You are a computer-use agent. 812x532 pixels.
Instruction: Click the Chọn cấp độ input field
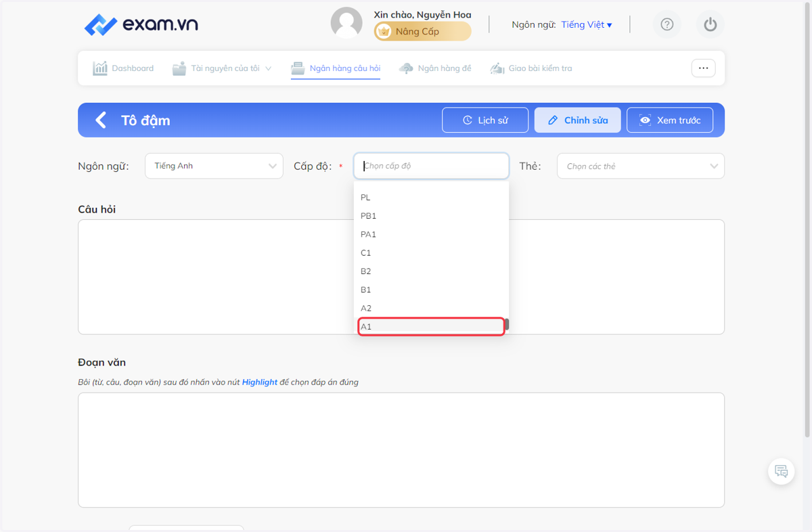click(431, 166)
